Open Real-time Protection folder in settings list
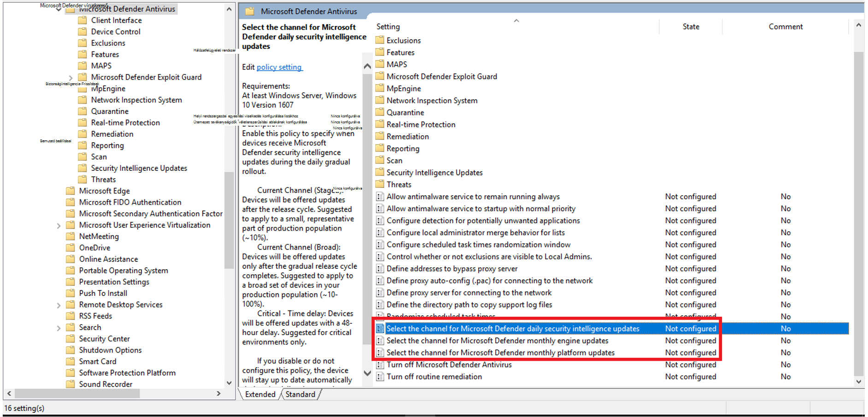This screenshot has width=868, height=417. [421, 125]
